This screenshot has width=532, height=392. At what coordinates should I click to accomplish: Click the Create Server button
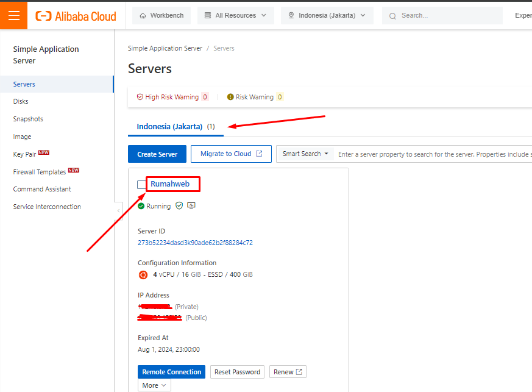[157, 154]
